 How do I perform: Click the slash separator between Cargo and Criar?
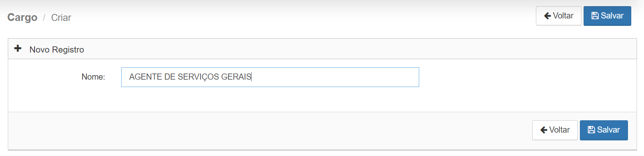(x=44, y=18)
